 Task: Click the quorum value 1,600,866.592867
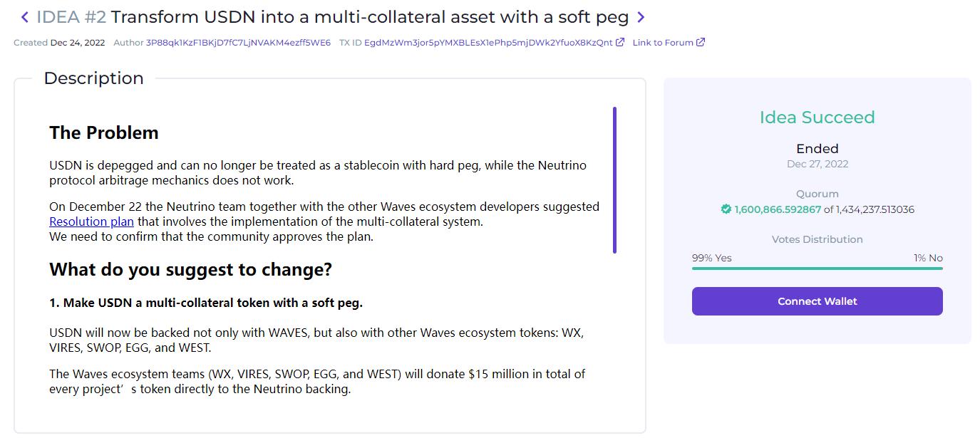click(778, 209)
